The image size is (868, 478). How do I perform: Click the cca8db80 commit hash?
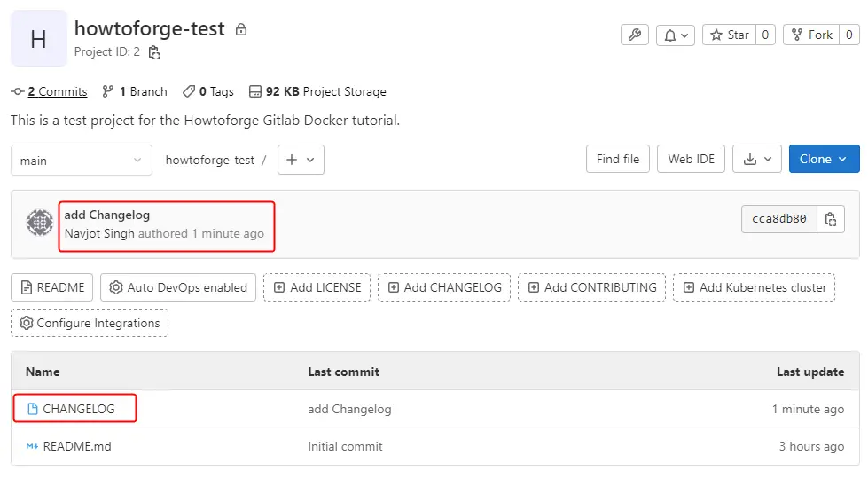tap(778, 219)
